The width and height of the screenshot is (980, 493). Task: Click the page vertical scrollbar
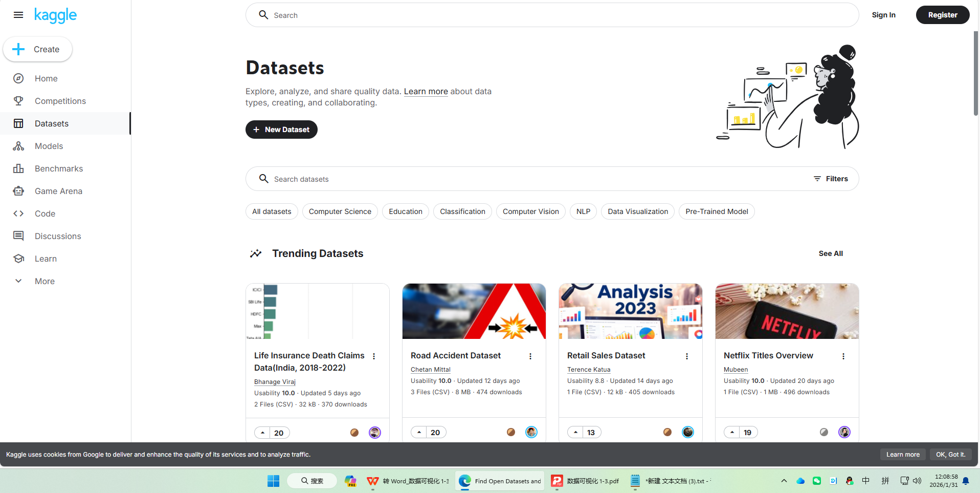click(976, 73)
